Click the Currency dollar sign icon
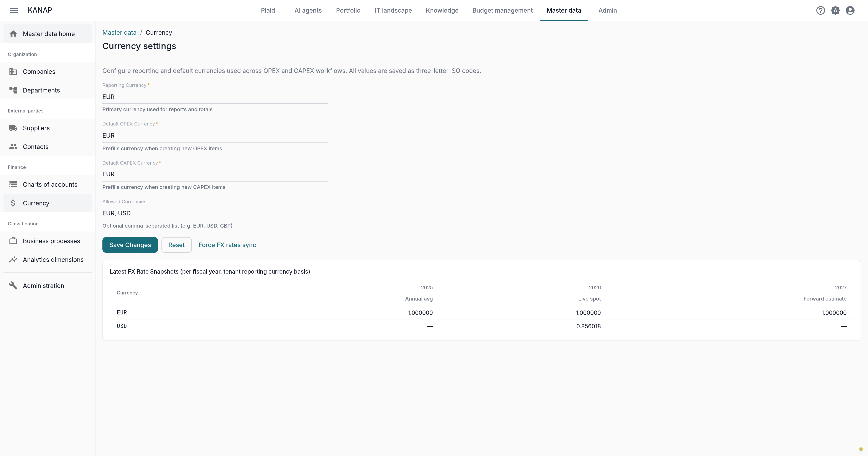Screen dimensions: 868x456 (x=13, y=203)
